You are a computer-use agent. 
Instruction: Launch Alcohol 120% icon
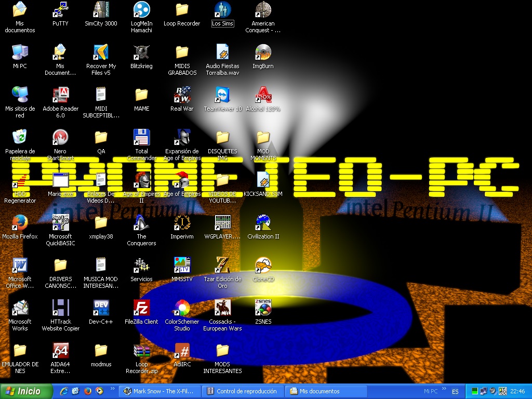pos(263,100)
